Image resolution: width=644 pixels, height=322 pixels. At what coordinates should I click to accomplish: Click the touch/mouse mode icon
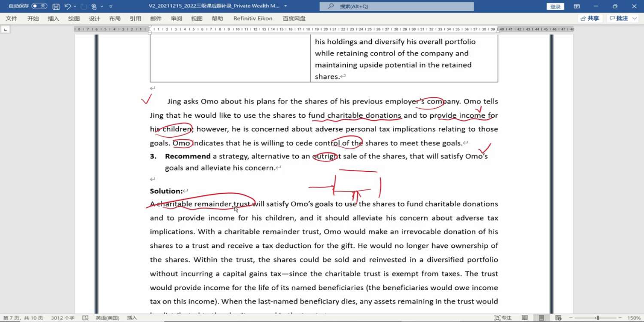[x=94, y=6]
